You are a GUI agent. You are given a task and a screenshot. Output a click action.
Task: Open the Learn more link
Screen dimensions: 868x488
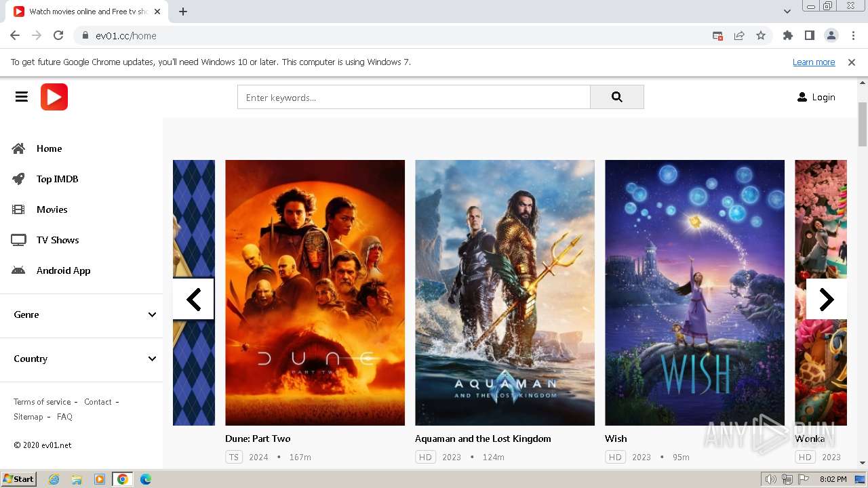point(814,62)
